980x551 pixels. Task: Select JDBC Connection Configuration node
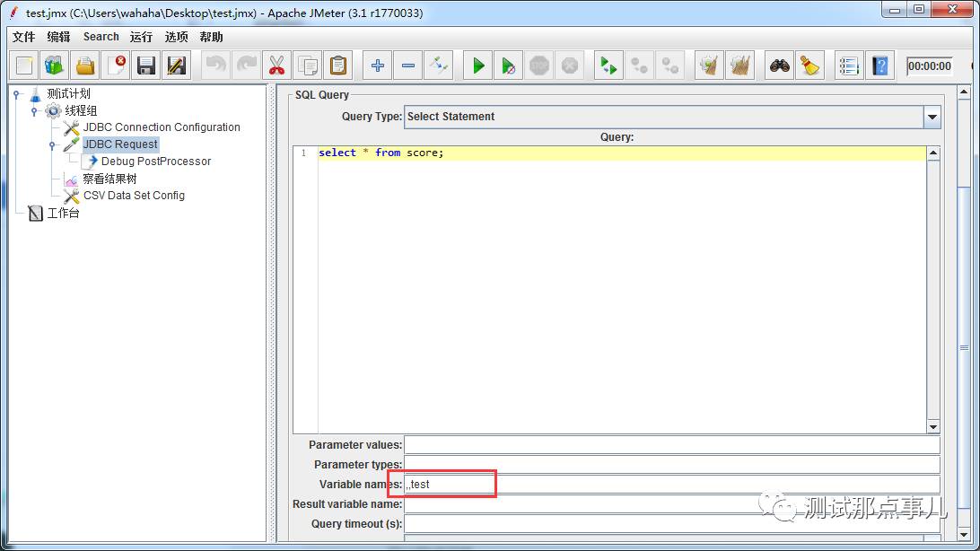click(x=162, y=127)
